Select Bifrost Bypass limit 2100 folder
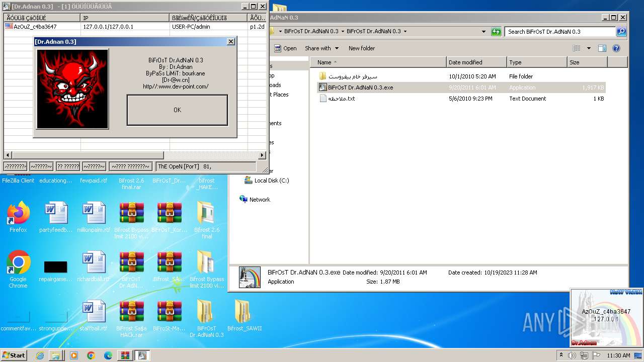Screen dimensions: 644x362 [207, 269]
